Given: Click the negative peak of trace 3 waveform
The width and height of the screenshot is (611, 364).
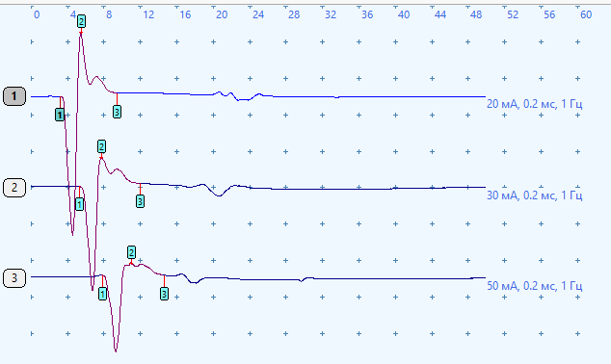Looking at the screenshot, I should (116, 350).
